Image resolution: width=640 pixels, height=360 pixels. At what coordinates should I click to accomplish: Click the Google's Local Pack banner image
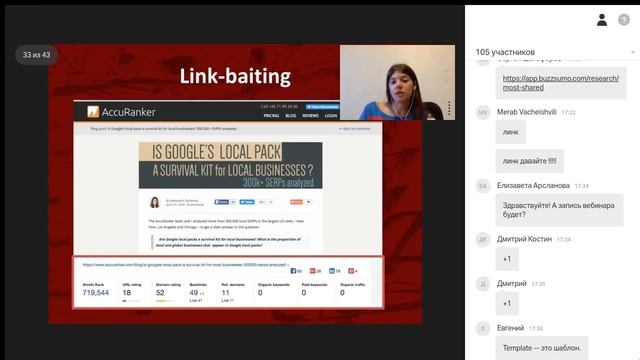[x=230, y=165]
